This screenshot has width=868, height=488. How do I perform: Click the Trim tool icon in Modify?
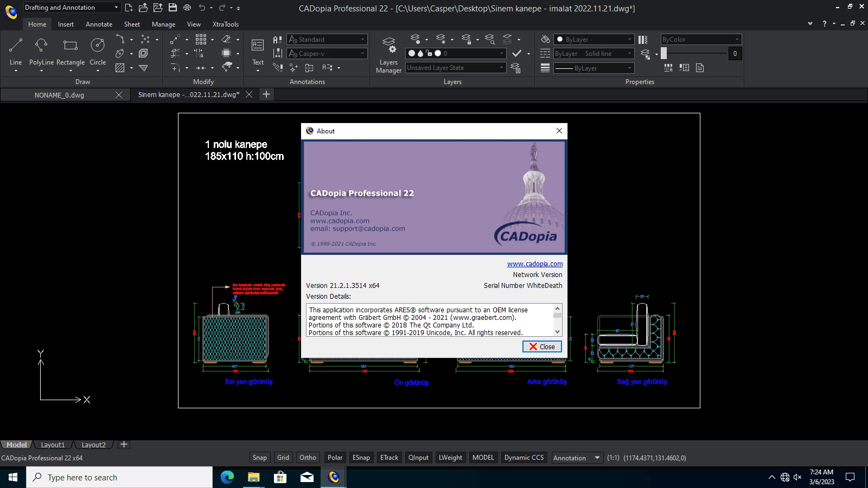[x=175, y=53]
